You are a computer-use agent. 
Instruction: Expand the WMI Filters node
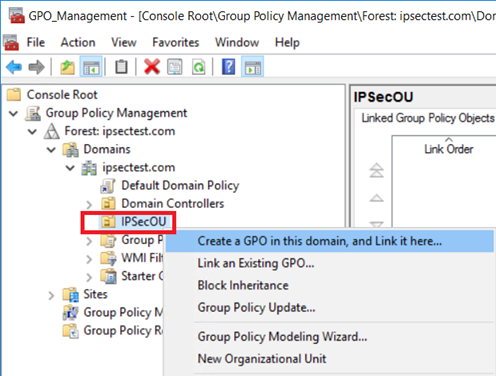point(89,259)
